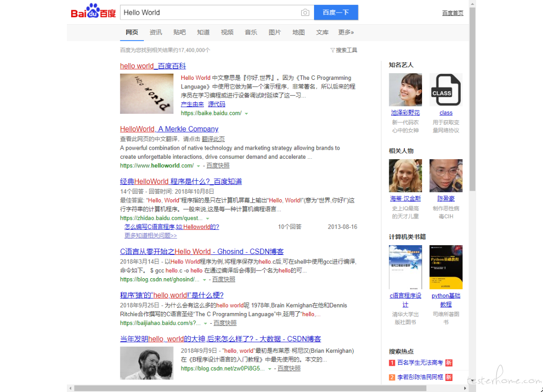Click 翻译此页 translate link
This screenshot has width=543, height=392.
coord(213,139)
